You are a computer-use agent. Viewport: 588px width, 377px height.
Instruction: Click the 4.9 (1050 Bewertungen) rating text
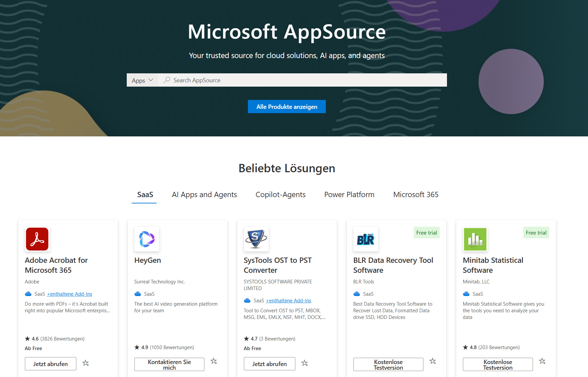[168, 347]
